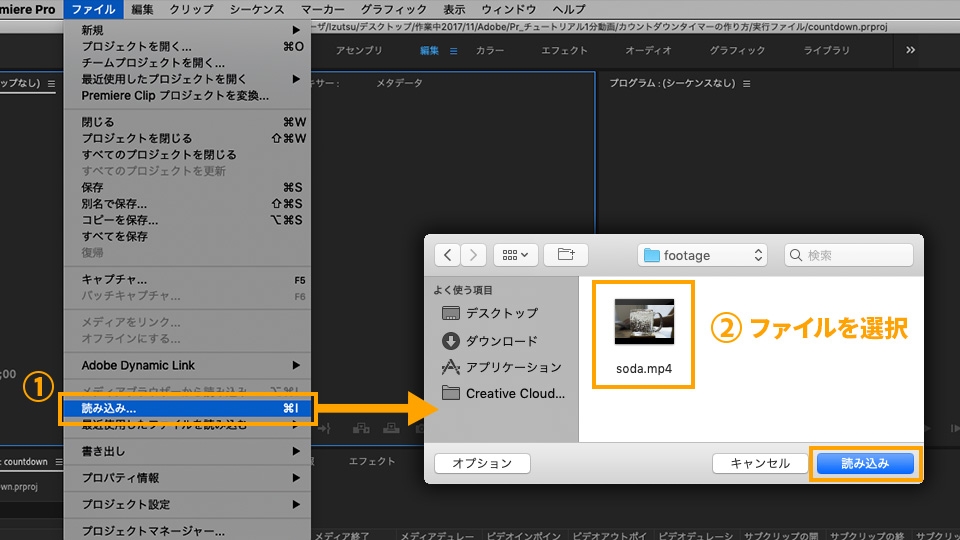This screenshot has height=540, width=960.
Task: Open the ファイル menu in the menu bar
Action: coord(93,9)
